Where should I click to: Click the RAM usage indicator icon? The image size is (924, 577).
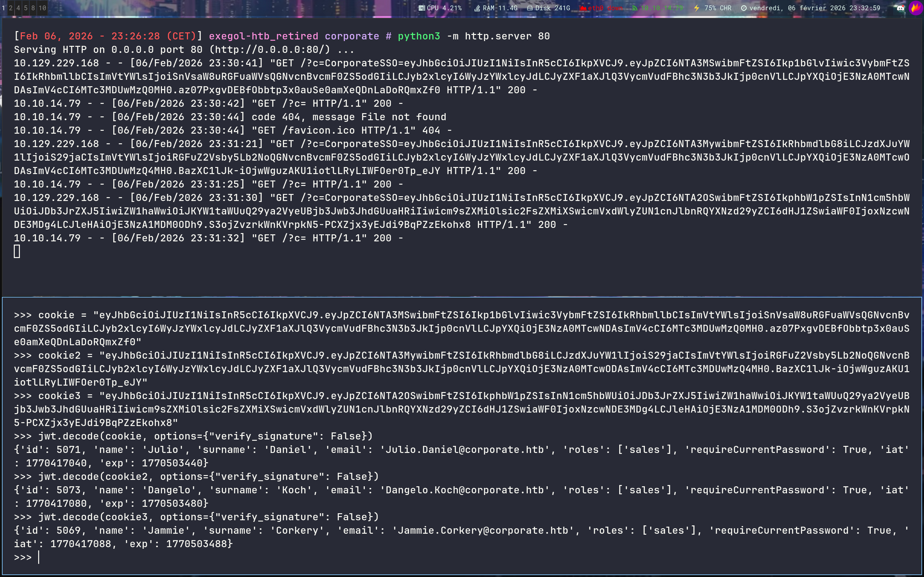coord(477,8)
